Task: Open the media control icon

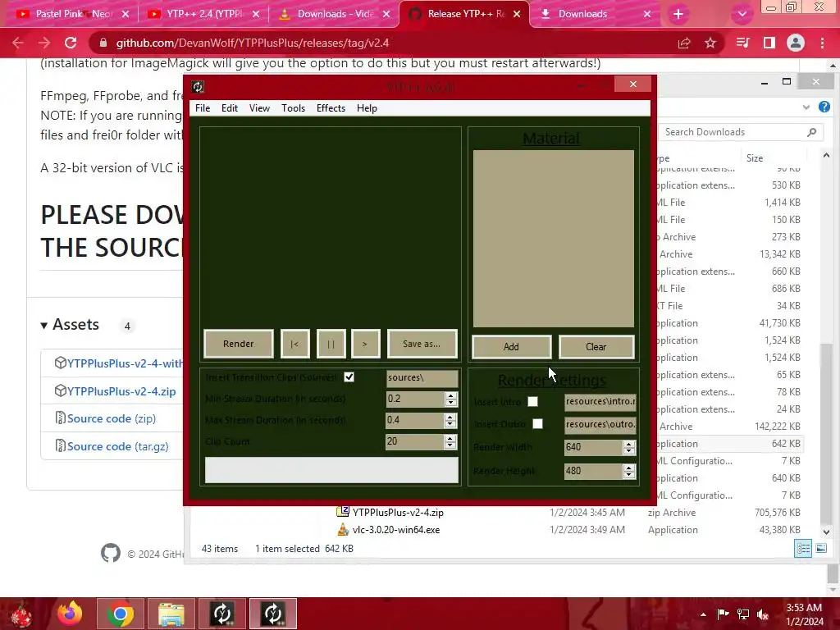Action: [742, 43]
